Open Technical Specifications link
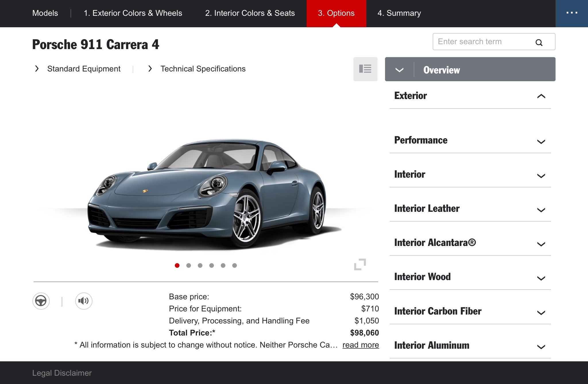 click(x=203, y=69)
